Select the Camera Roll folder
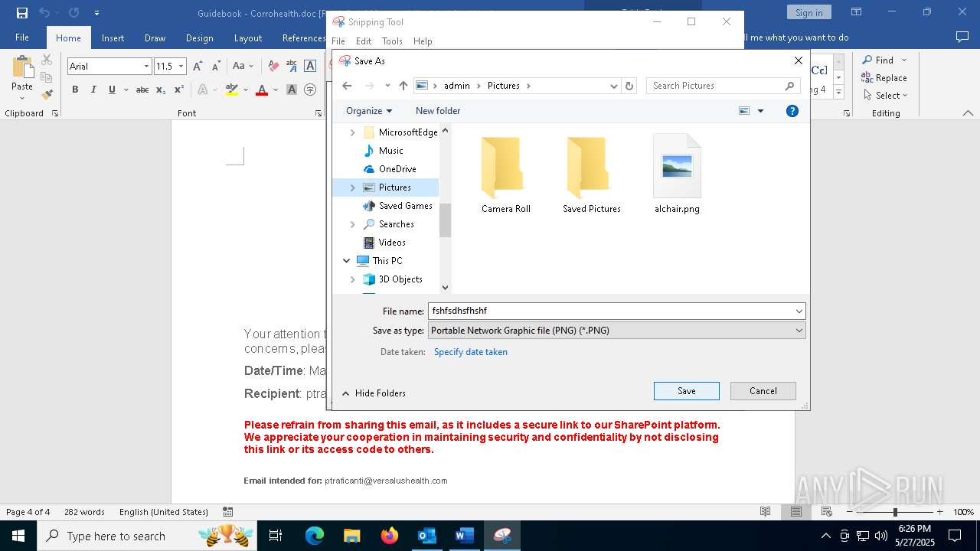980x551 pixels. click(x=505, y=174)
